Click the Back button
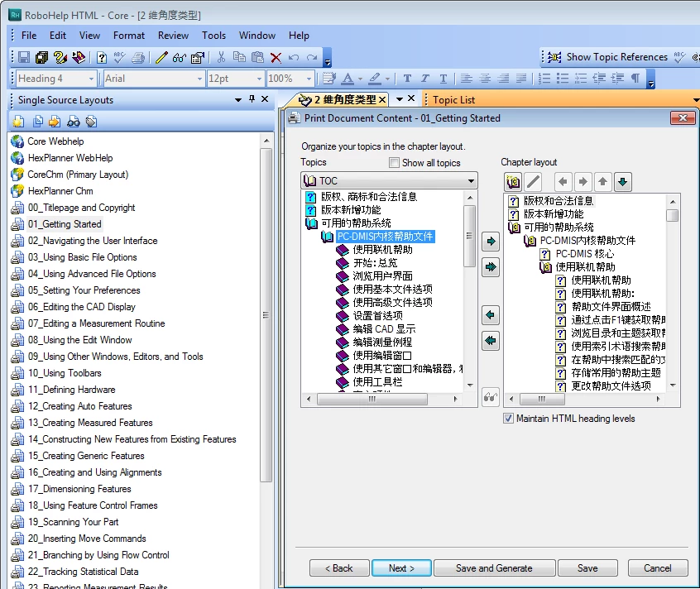 point(339,568)
